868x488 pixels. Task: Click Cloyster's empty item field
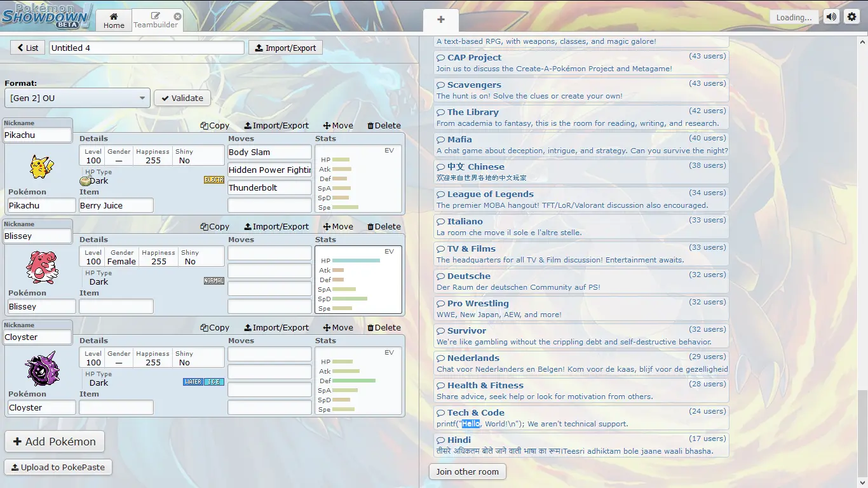click(x=116, y=408)
